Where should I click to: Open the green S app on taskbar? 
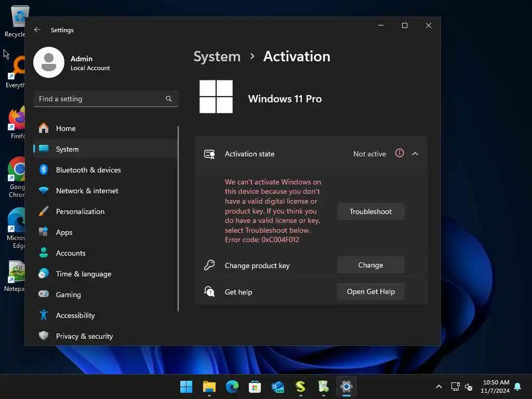[301, 387]
